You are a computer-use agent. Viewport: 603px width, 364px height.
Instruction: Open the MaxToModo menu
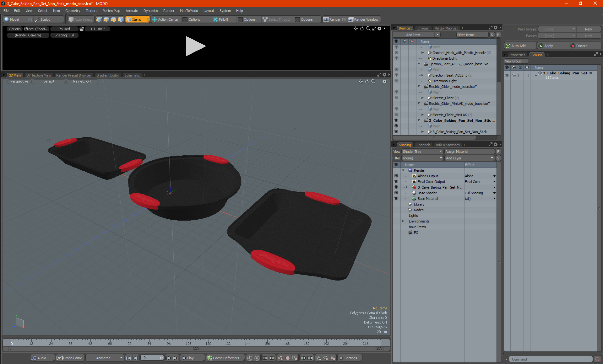[189, 11]
